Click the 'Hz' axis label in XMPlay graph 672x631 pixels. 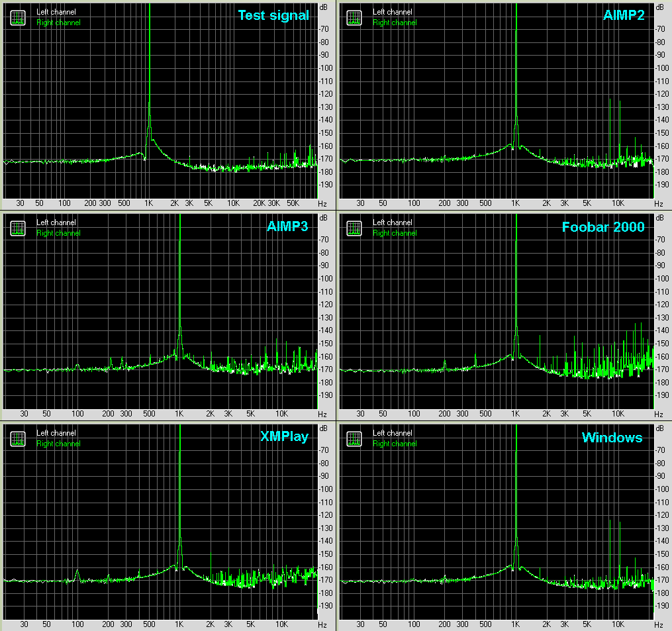coord(322,625)
